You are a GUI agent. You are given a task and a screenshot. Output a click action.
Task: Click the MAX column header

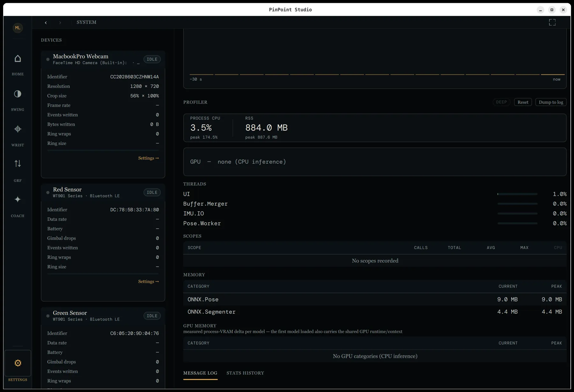point(524,248)
